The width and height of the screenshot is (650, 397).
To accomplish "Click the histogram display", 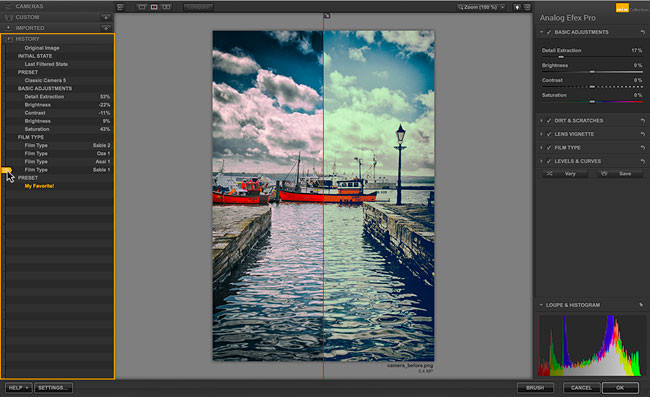I will pos(592,346).
